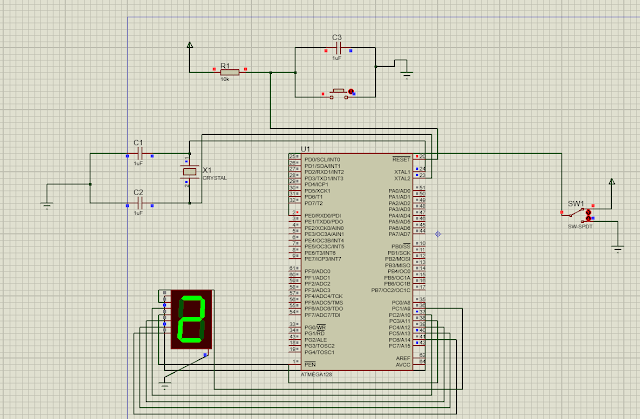Click the PB1/SCK pin label
Viewport: 640px width, 419px height.
tap(399, 253)
